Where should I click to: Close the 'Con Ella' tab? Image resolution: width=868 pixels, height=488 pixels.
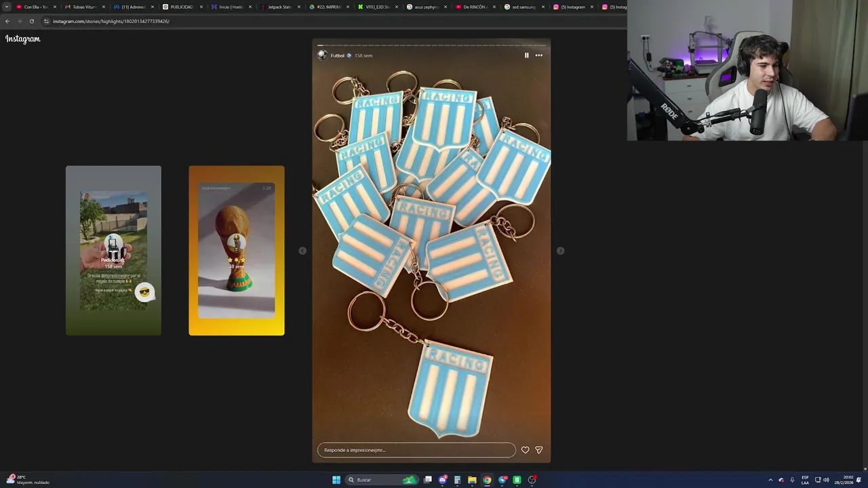tap(55, 7)
